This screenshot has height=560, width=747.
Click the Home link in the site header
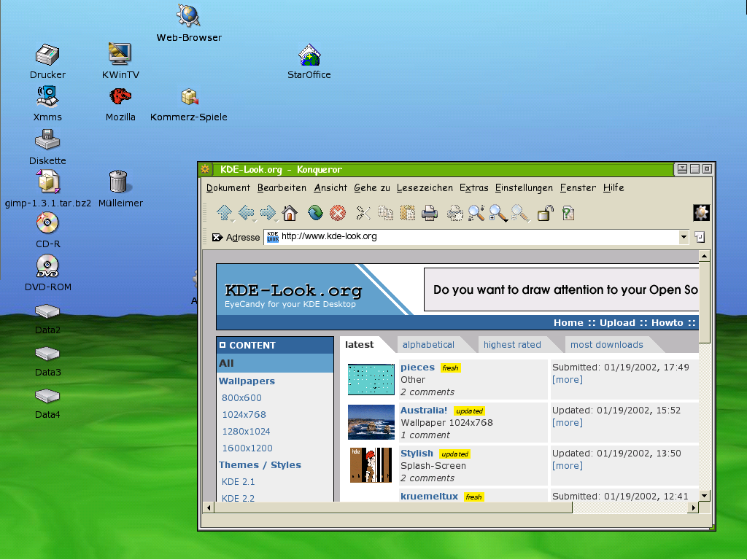pyautogui.click(x=568, y=323)
